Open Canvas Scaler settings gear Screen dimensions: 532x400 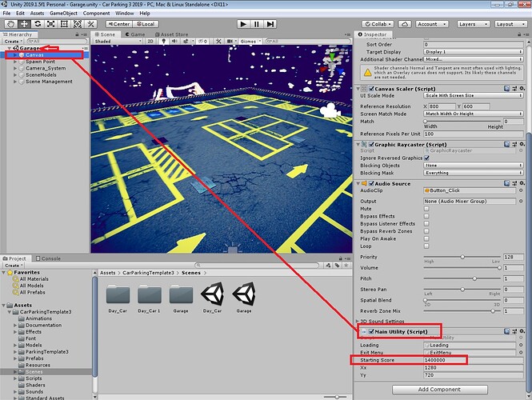pyautogui.click(x=522, y=89)
